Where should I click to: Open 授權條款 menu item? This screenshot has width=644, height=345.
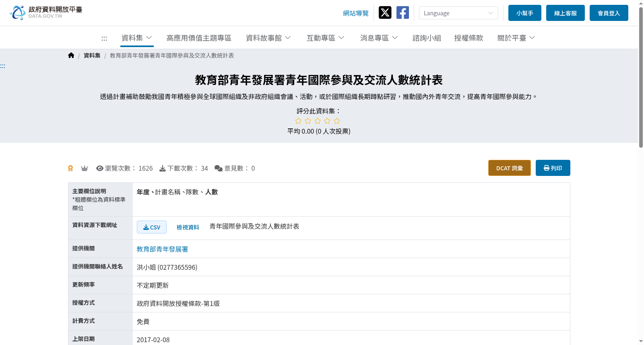point(469,38)
